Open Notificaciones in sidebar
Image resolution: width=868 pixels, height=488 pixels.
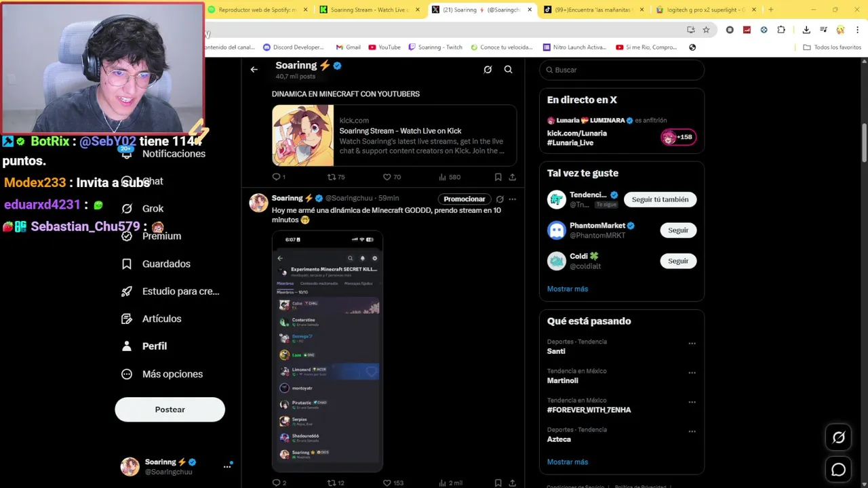click(x=163, y=154)
